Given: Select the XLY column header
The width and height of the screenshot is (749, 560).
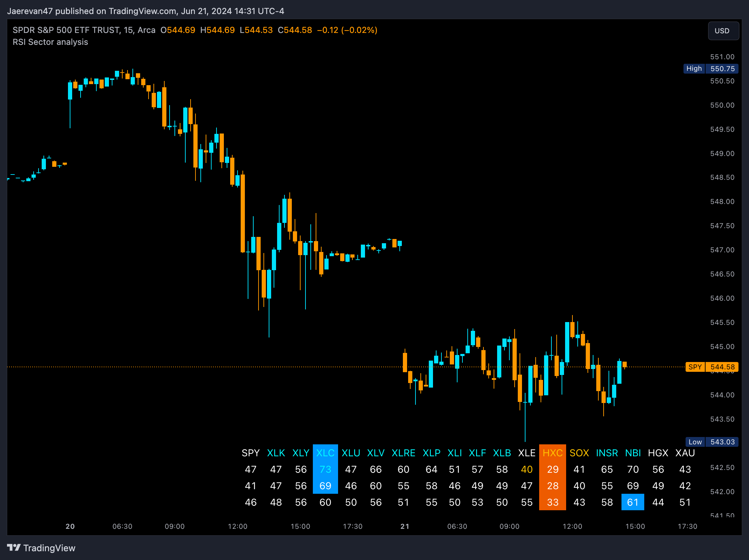Looking at the screenshot, I should (x=301, y=453).
